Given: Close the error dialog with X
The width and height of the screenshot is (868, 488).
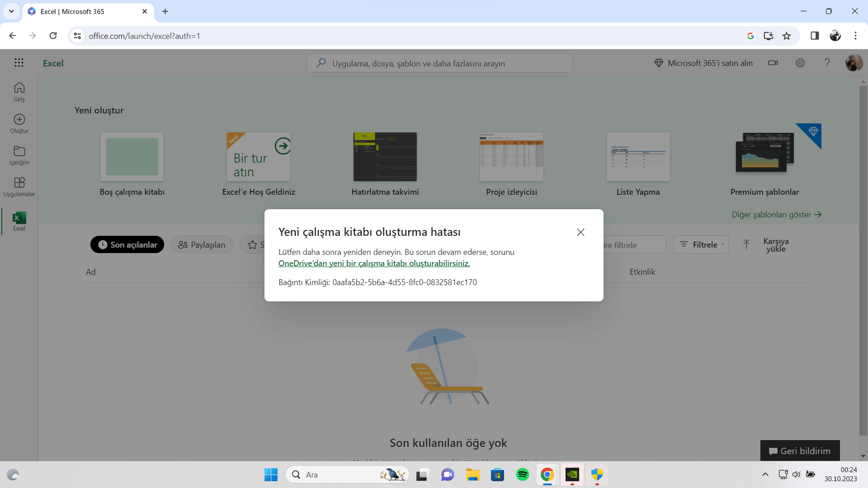Looking at the screenshot, I should pos(580,232).
